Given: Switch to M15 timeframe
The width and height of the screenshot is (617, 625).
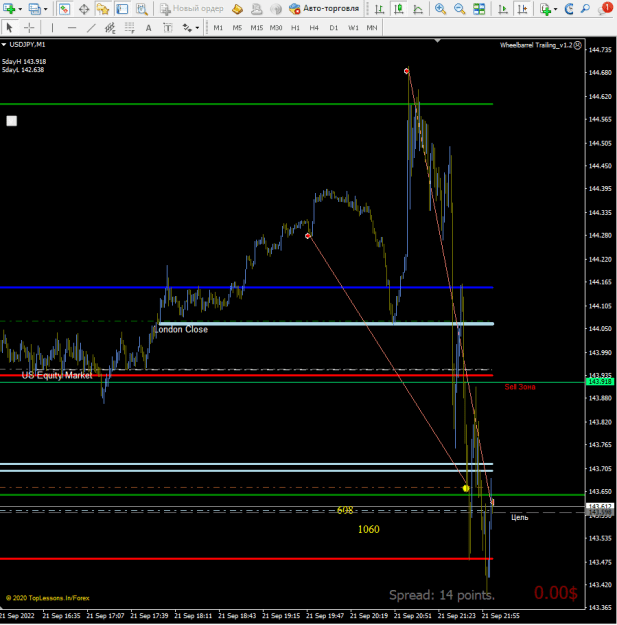Looking at the screenshot, I should click(257, 28).
